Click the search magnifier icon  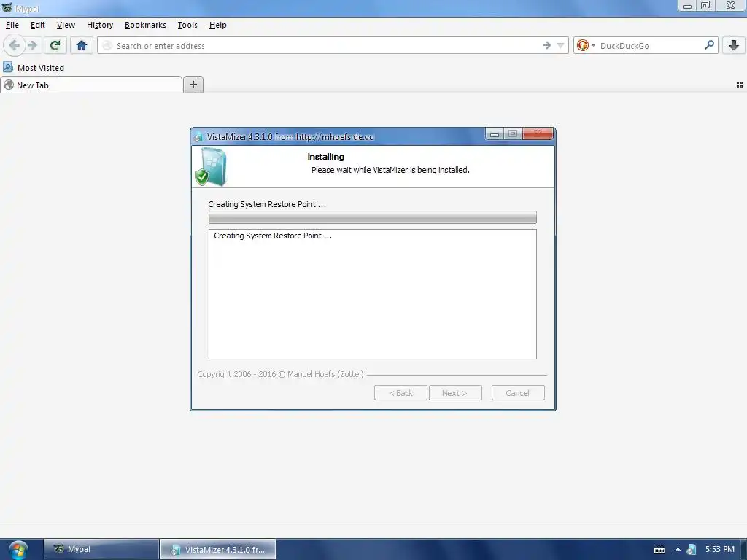coord(709,45)
